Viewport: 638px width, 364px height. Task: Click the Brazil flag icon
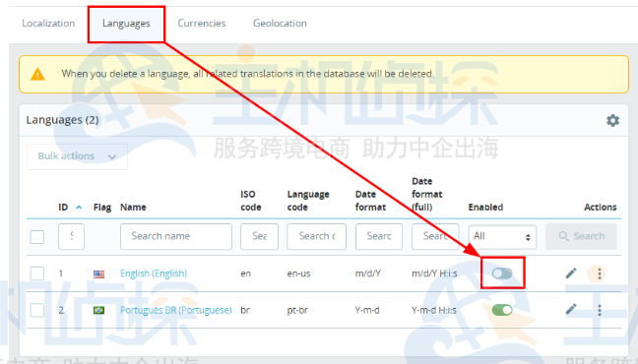click(98, 310)
